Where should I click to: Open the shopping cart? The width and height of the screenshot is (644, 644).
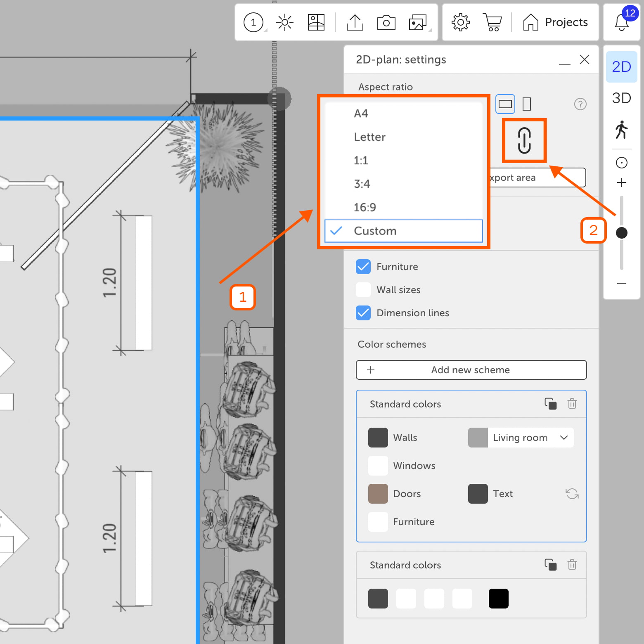(493, 22)
